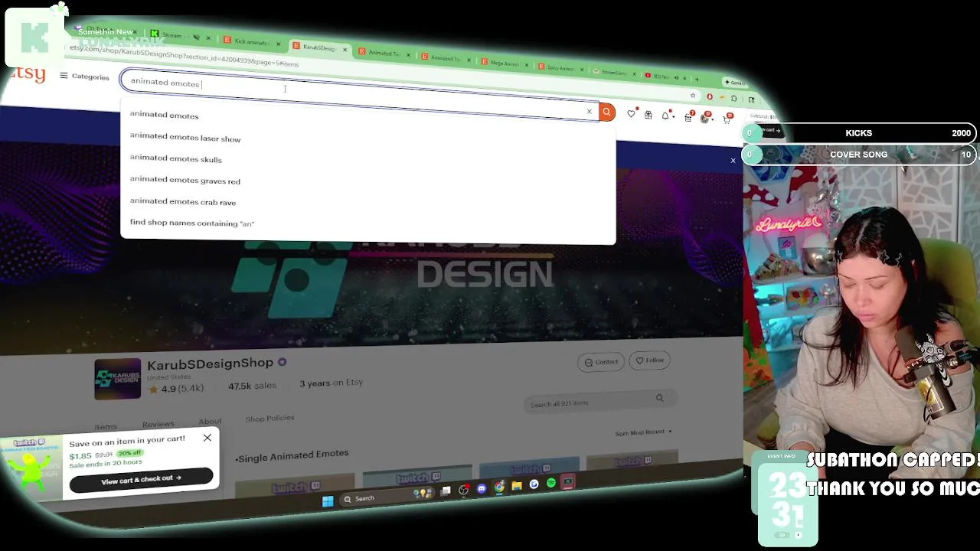
Task: Open the notifications bell icon
Action: [x=666, y=116]
